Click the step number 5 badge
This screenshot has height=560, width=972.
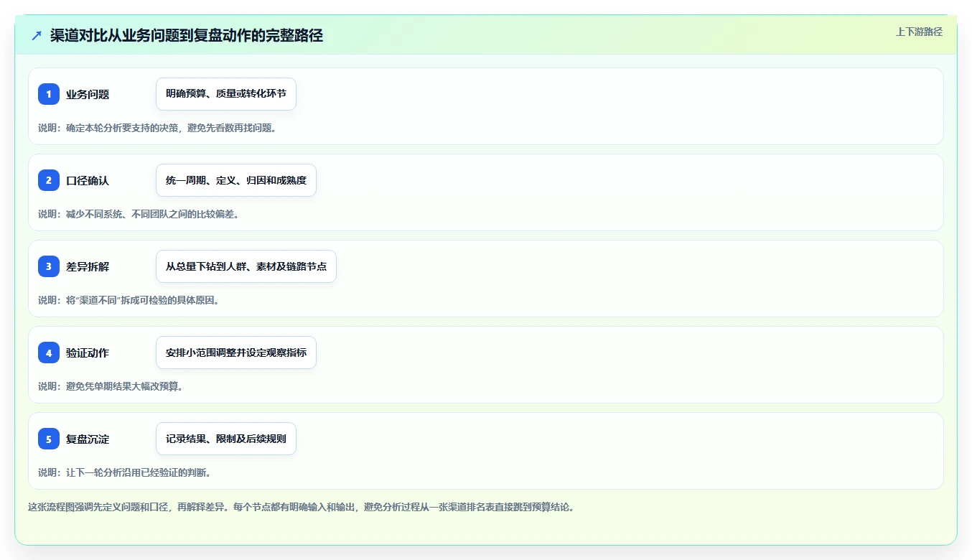[49, 439]
